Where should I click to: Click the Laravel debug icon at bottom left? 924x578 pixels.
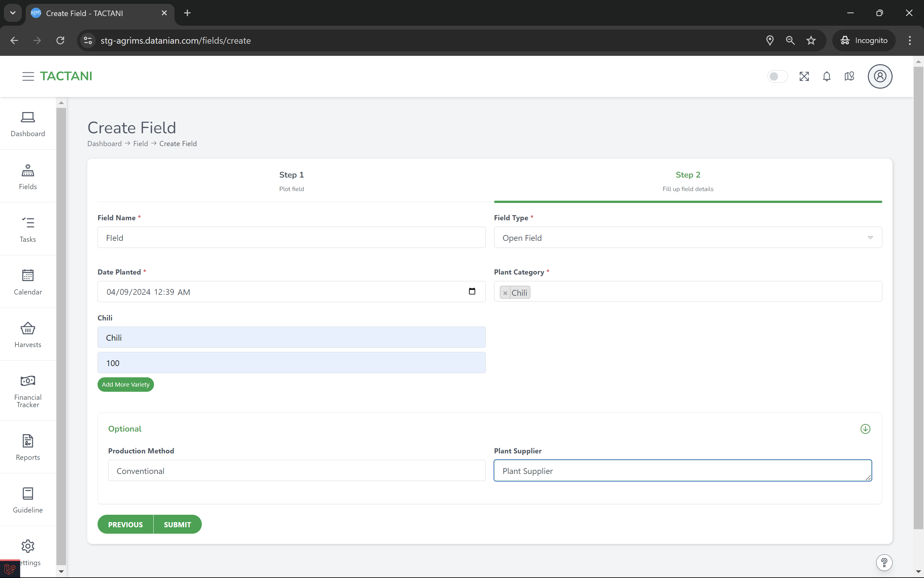tap(10, 569)
